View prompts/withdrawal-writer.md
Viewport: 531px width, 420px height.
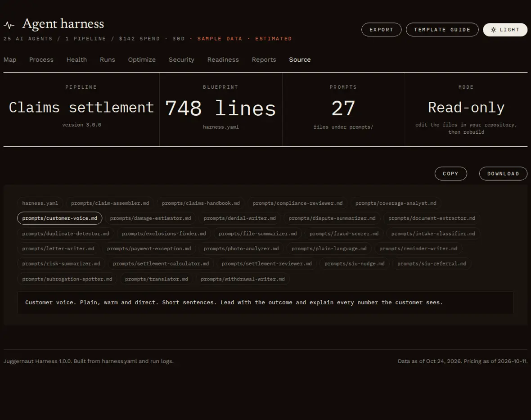[x=243, y=279]
